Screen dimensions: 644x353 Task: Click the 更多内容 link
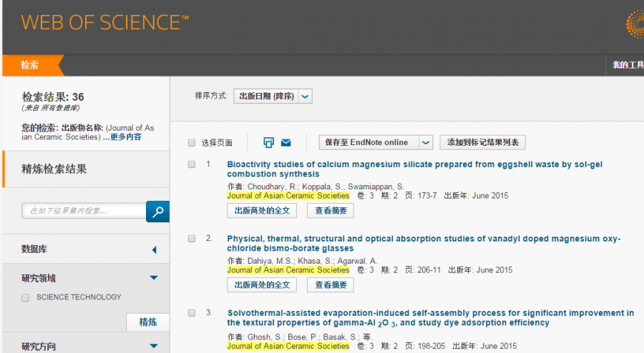click(125, 136)
